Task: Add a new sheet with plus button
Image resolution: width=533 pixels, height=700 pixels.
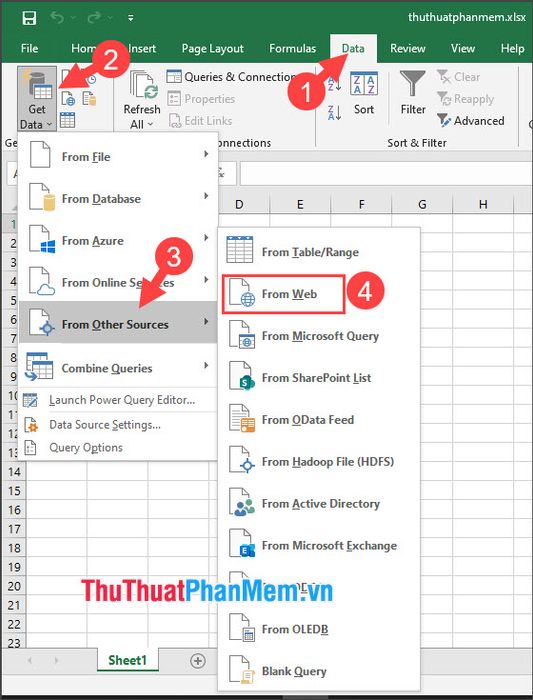Action: point(198,661)
